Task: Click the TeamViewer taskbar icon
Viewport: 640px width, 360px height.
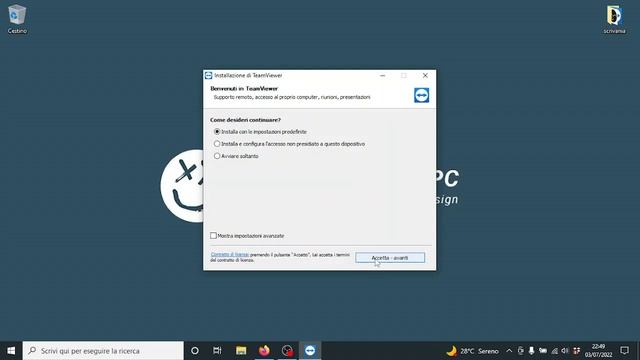Action: 310,351
